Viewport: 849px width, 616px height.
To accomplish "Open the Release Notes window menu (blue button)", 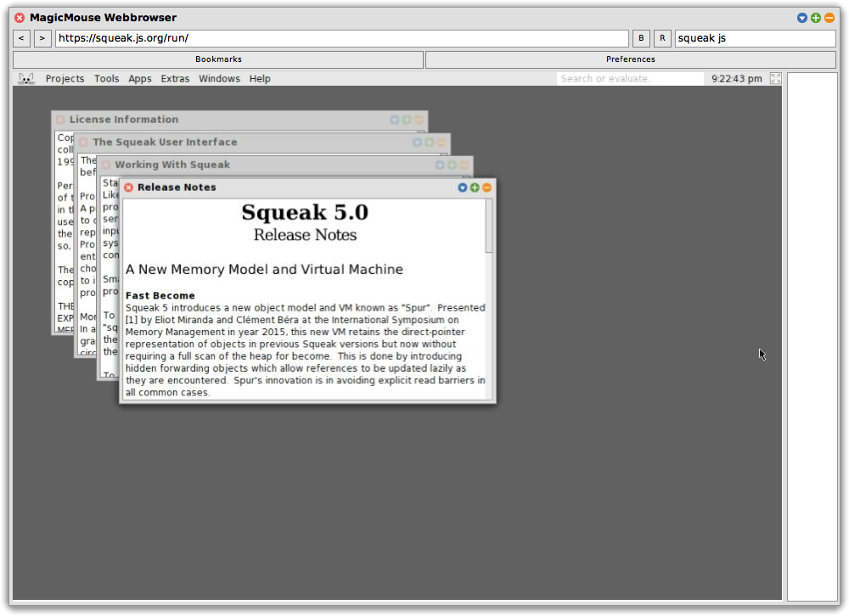I will click(x=463, y=188).
